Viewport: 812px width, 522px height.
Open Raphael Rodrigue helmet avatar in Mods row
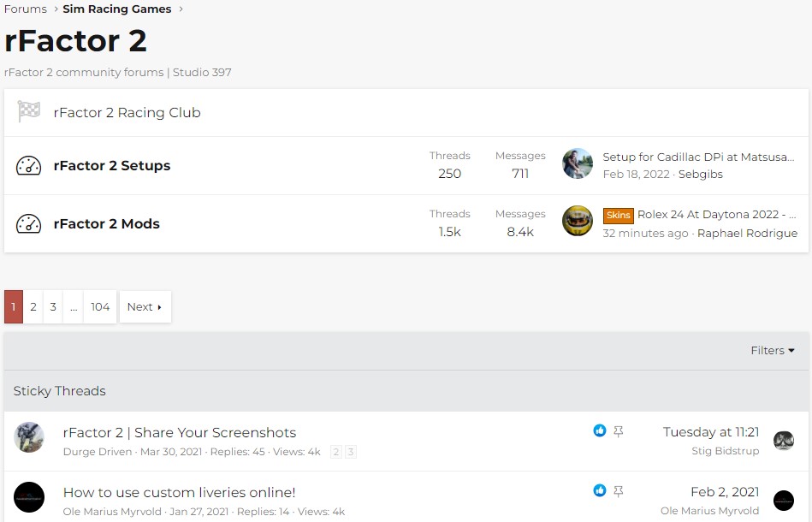[x=578, y=221]
